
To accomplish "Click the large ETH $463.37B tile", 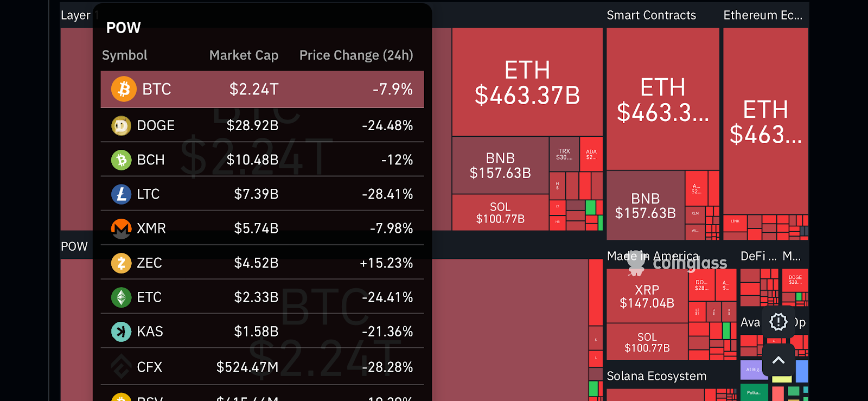I will (x=527, y=82).
